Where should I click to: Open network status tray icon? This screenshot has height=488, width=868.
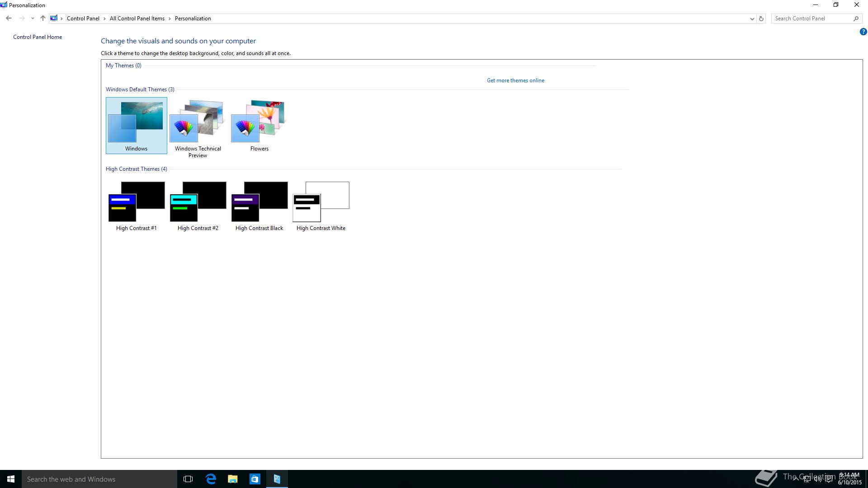[807, 479]
